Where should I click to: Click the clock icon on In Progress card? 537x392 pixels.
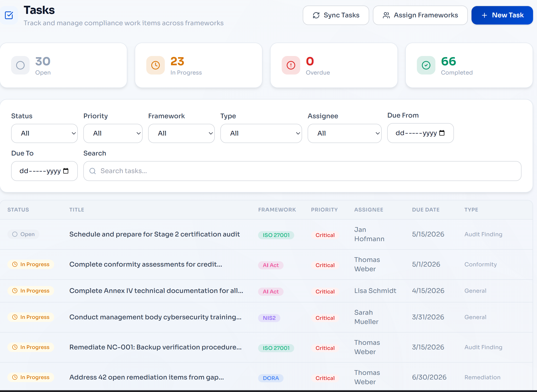(155, 65)
